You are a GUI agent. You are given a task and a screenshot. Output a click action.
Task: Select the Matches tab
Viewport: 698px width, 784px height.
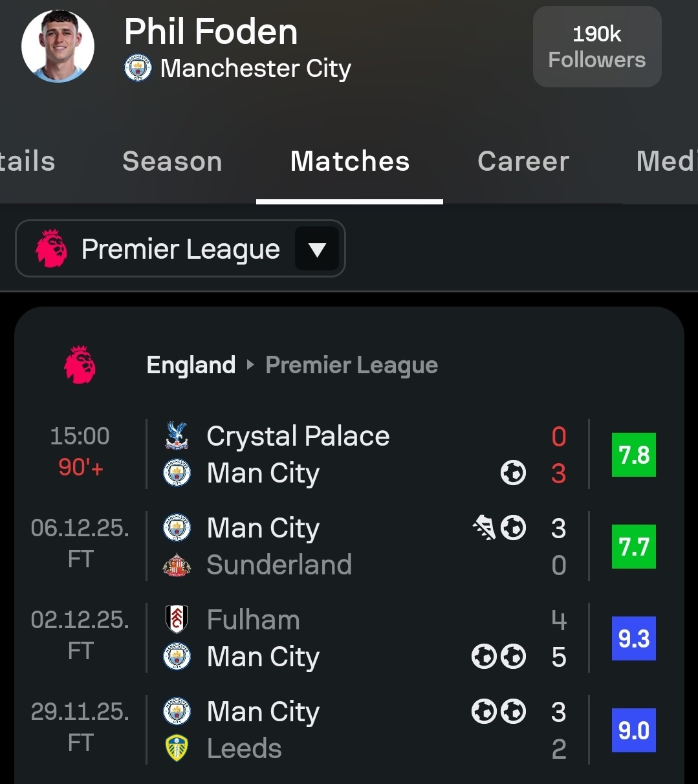(349, 161)
